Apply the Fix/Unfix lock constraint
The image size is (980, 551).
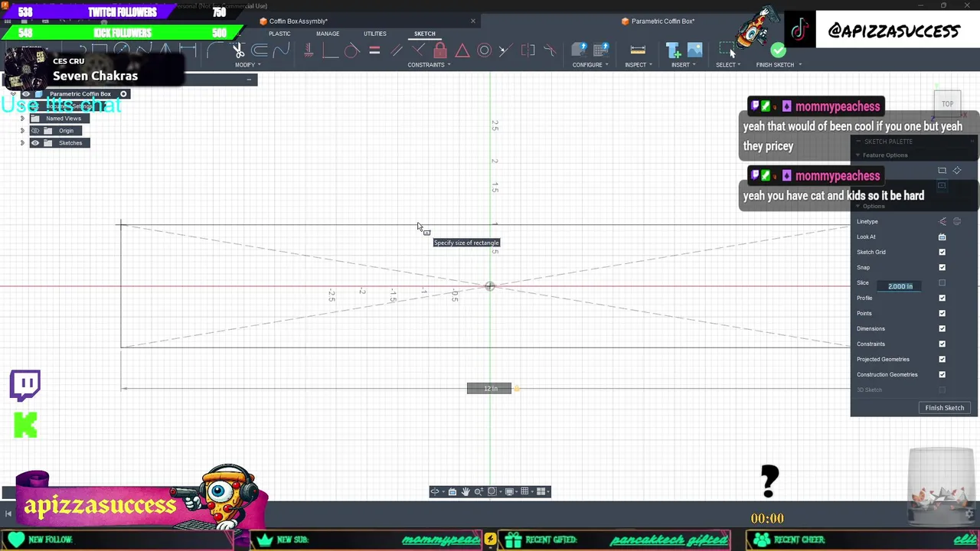click(x=440, y=51)
